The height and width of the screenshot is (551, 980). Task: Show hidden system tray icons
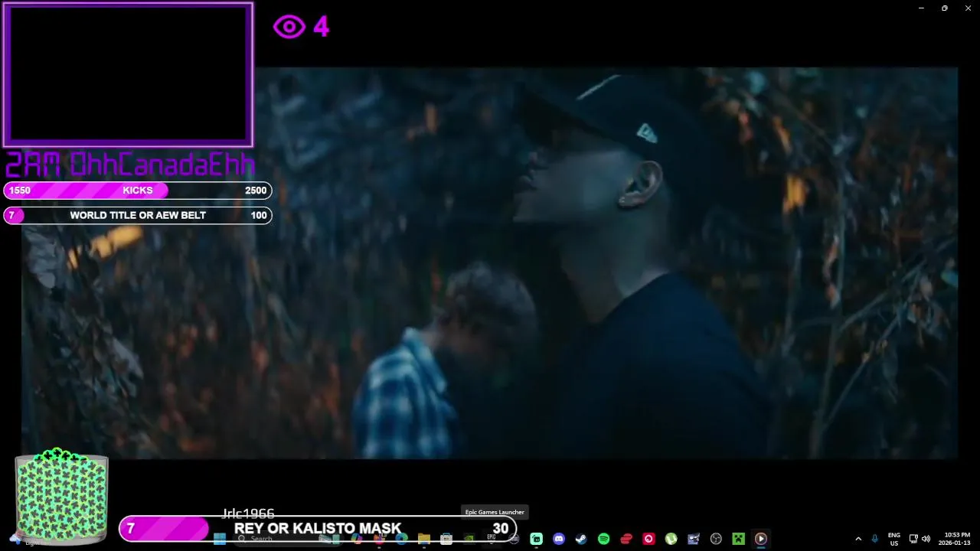point(858,539)
